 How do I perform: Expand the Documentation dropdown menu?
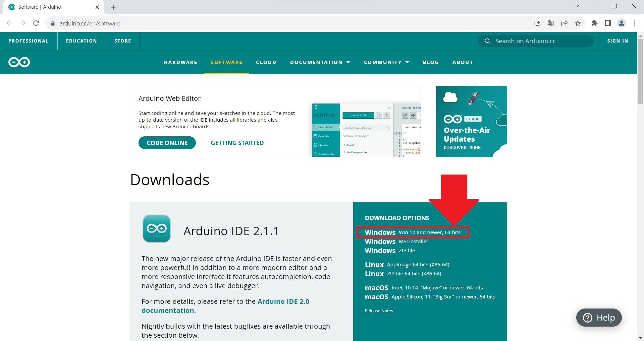pos(320,62)
